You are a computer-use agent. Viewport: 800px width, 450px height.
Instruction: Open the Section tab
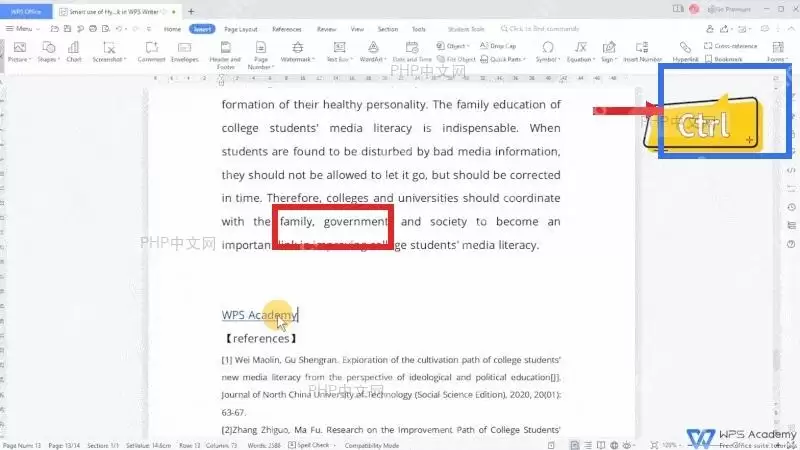point(388,29)
